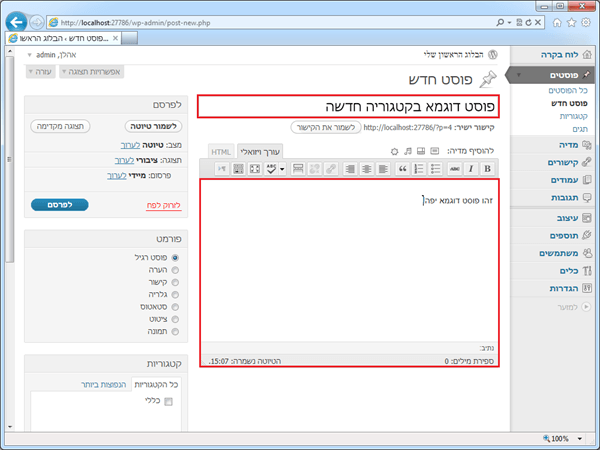Screen dimensions: 600x450
Task: Add audio via music note icon
Action: pyautogui.click(x=408, y=151)
